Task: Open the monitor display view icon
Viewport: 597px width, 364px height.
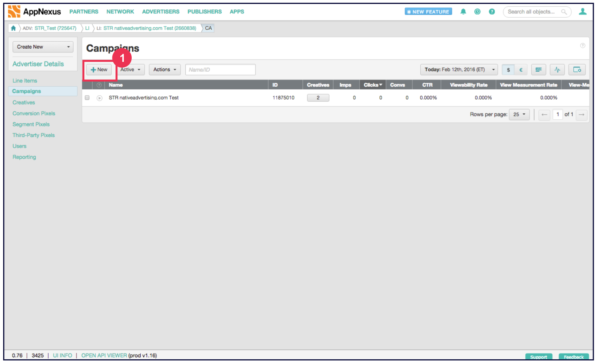Action: point(538,70)
